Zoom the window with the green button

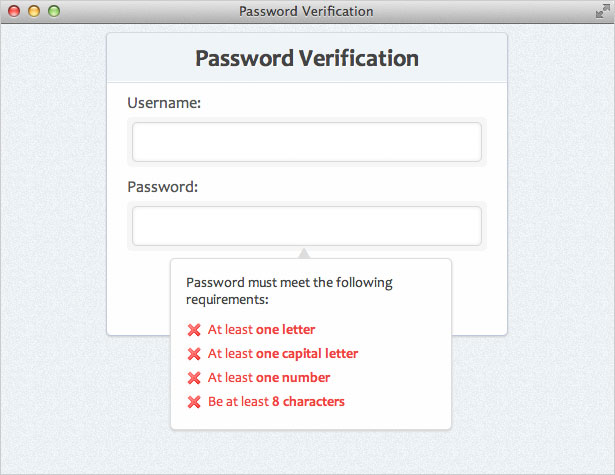pyautogui.click(x=53, y=11)
